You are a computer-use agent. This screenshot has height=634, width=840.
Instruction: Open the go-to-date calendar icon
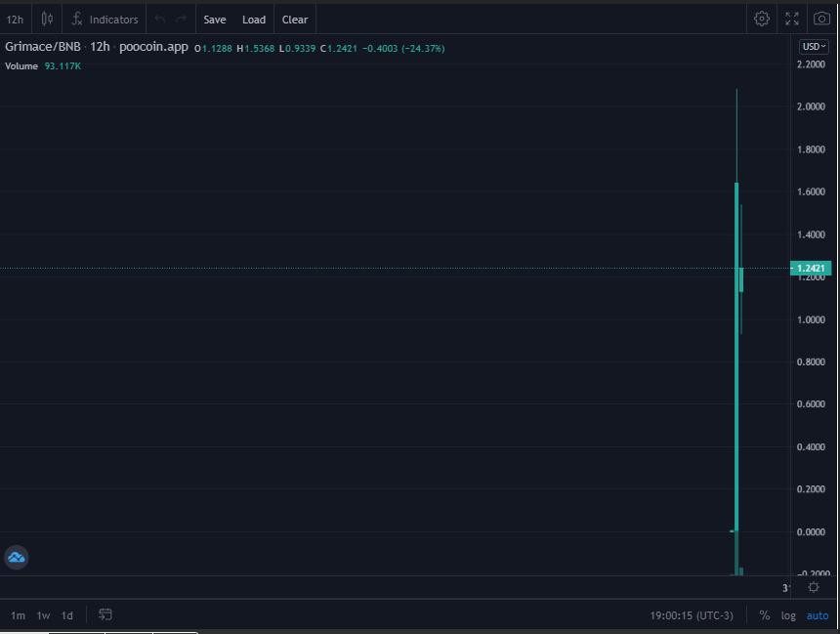coord(105,614)
